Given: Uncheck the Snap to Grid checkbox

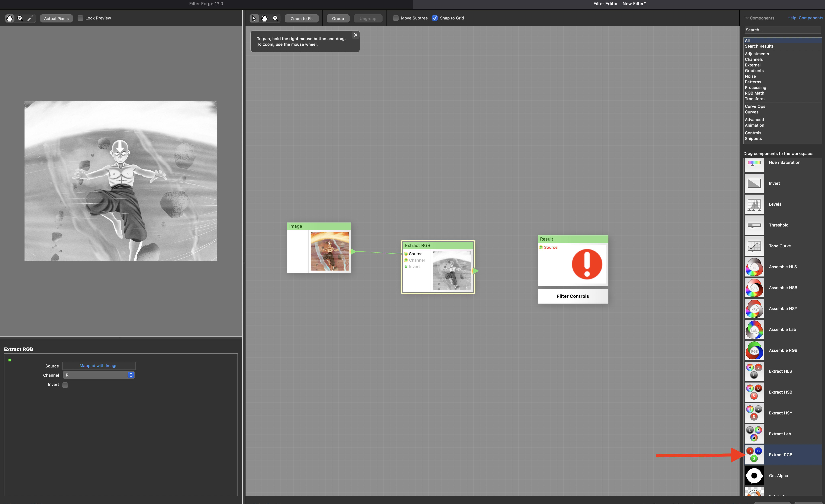Looking at the screenshot, I should [x=435, y=18].
